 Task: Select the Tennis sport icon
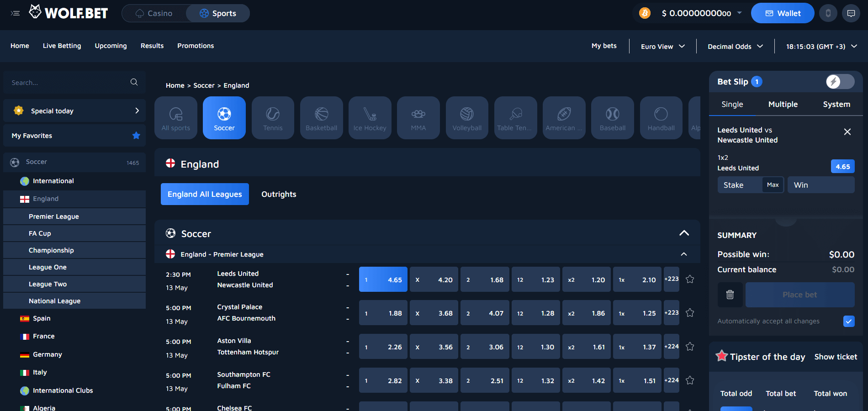[273, 117]
